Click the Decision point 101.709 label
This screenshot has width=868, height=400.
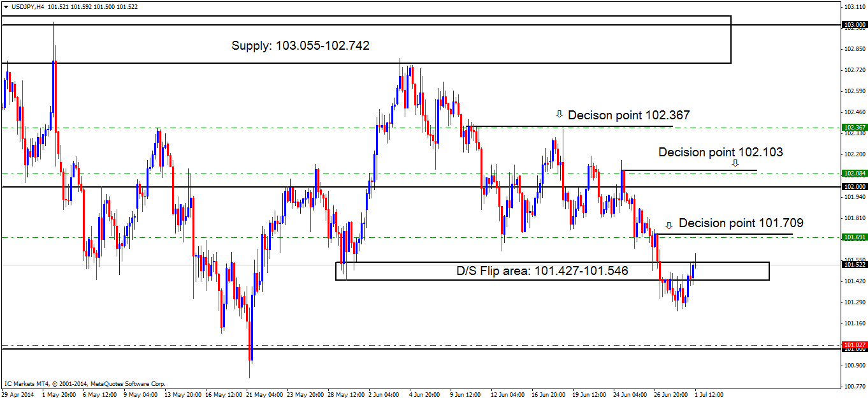point(741,223)
